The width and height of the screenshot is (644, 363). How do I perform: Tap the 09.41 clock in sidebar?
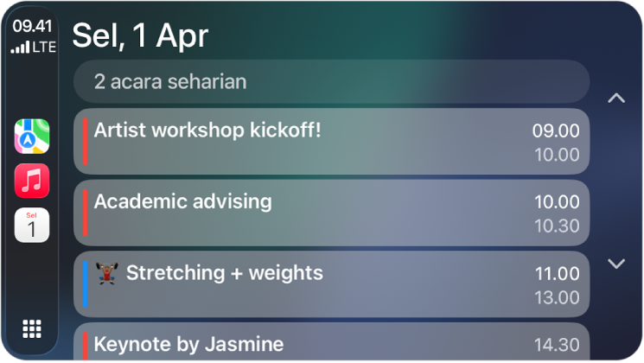click(x=33, y=27)
